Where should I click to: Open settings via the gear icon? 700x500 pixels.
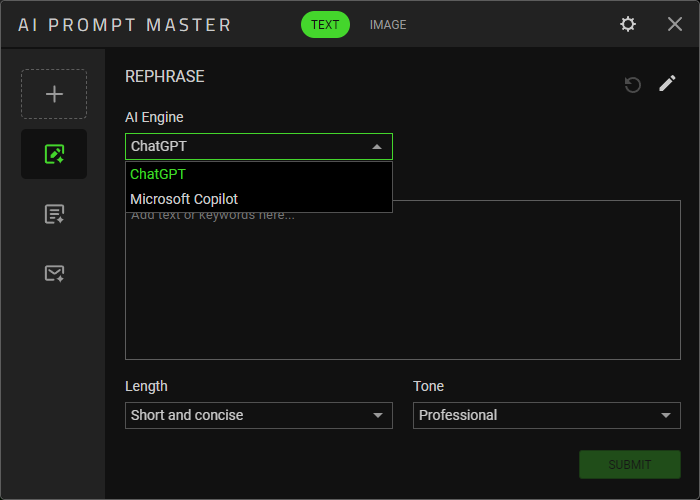628,24
